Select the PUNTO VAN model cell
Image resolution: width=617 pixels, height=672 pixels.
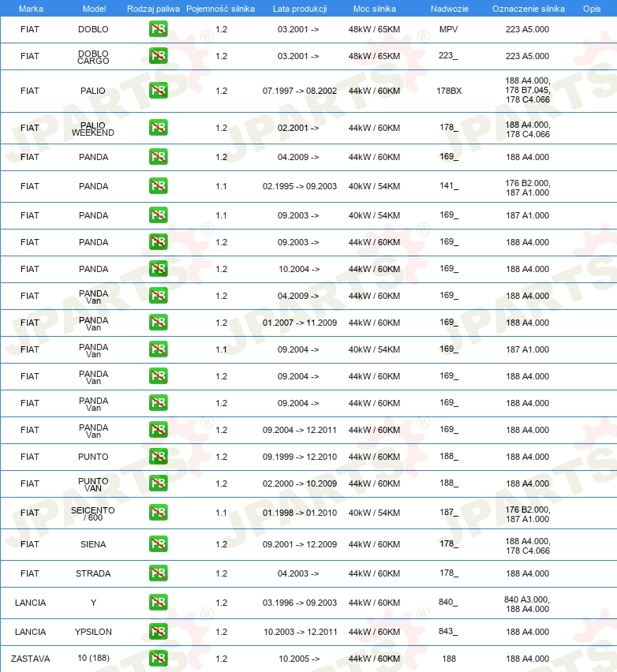pos(93,484)
